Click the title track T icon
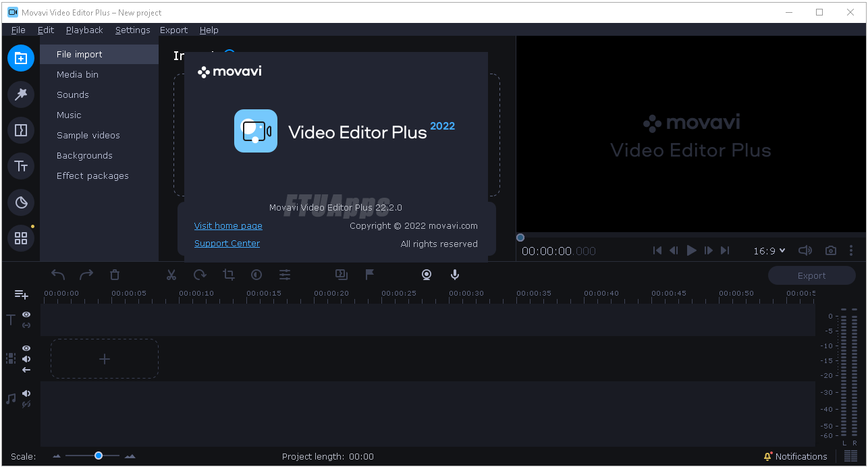The width and height of the screenshot is (868, 467). click(x=10, y=320)
